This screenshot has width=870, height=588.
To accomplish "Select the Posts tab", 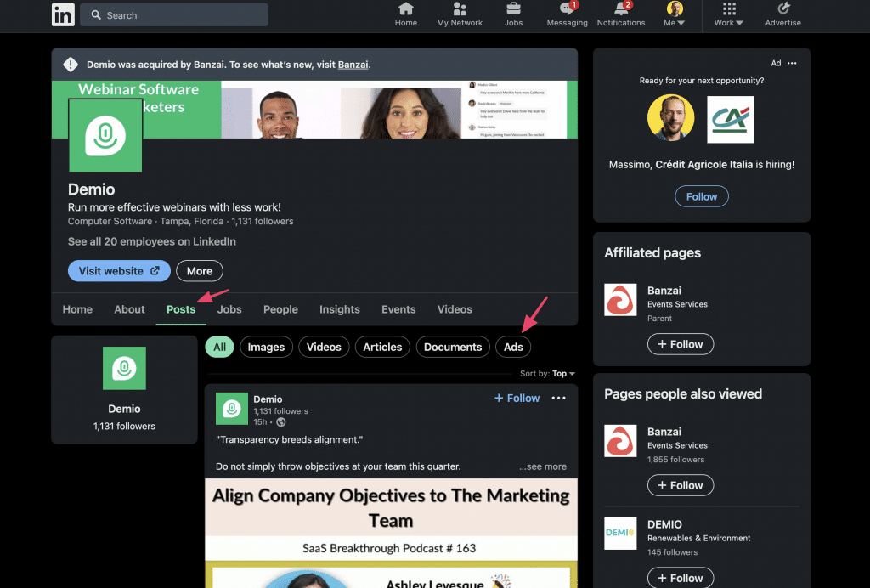I will 181,309.
